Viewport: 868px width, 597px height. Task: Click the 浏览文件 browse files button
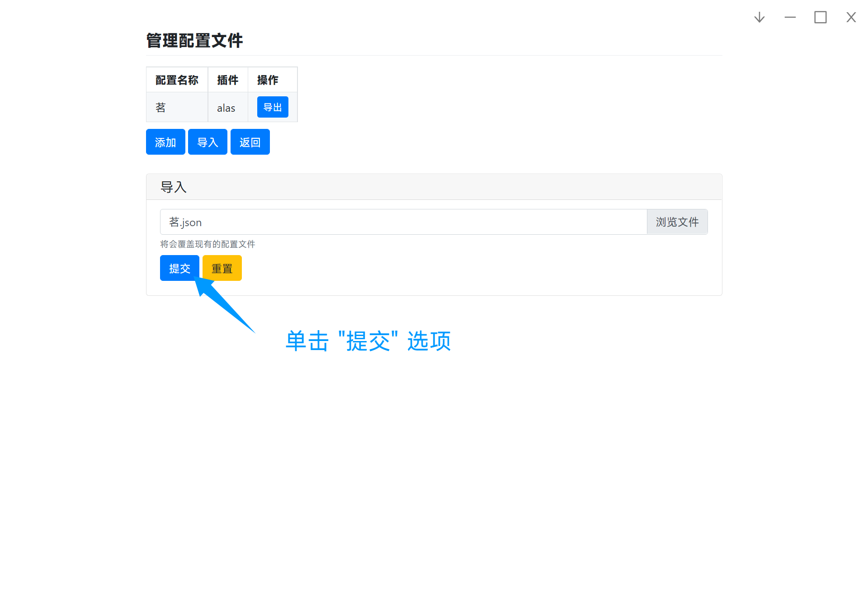[x=677, y=222]
